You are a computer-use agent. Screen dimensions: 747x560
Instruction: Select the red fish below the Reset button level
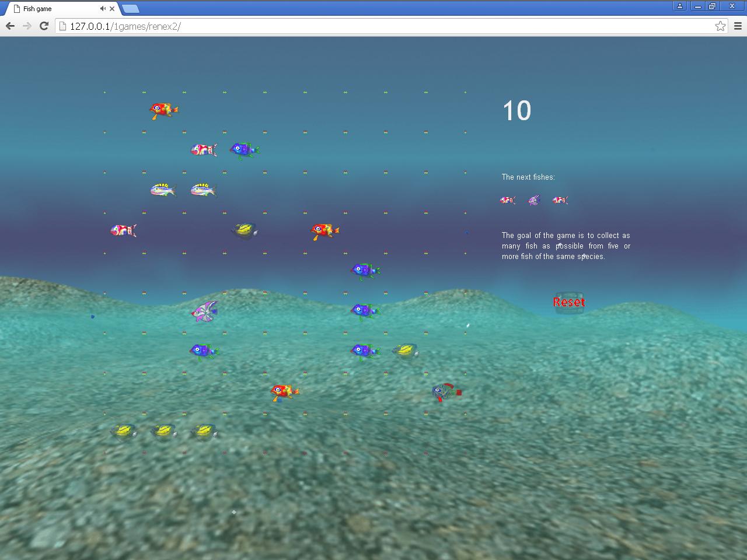284,391
